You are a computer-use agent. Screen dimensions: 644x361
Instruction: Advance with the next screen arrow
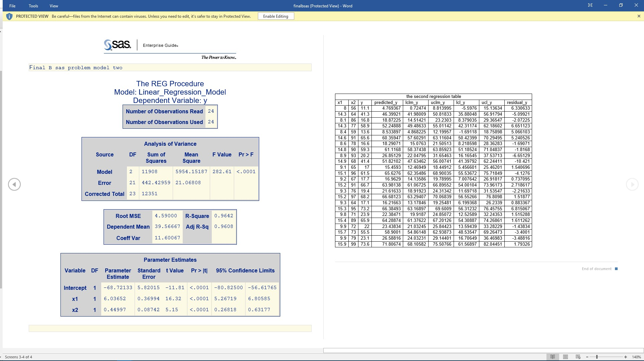pos(631,184)
